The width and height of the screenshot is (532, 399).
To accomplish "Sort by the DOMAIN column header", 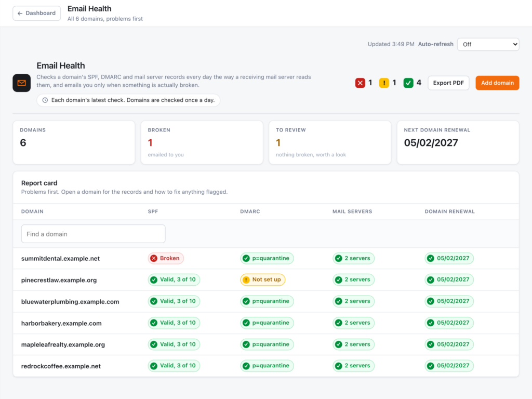I will [32, 211].
